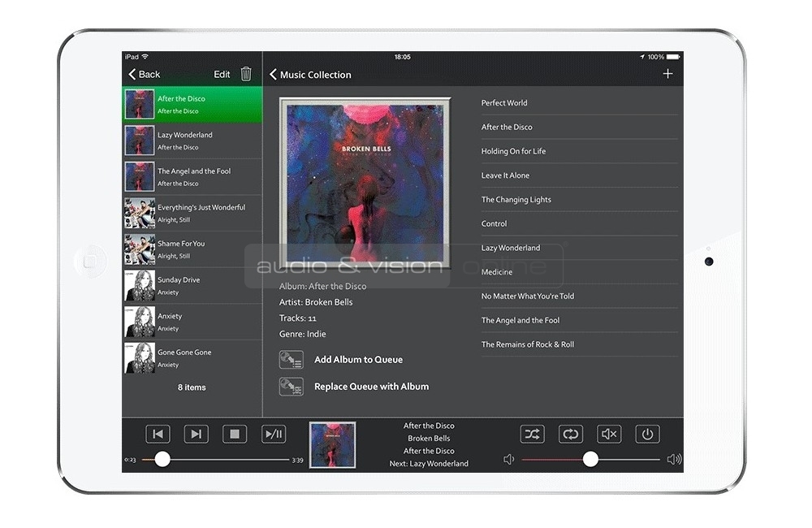Select Lazy Wonderland in the queue list
Screen dimensions: 812x528
192,141
